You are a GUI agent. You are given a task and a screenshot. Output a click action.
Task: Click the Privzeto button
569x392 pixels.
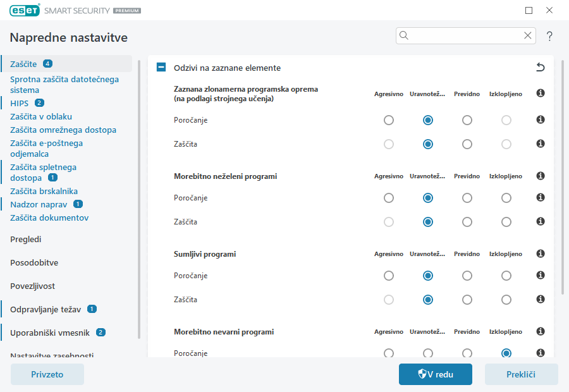pyautogui.click(x=47, y=374)
